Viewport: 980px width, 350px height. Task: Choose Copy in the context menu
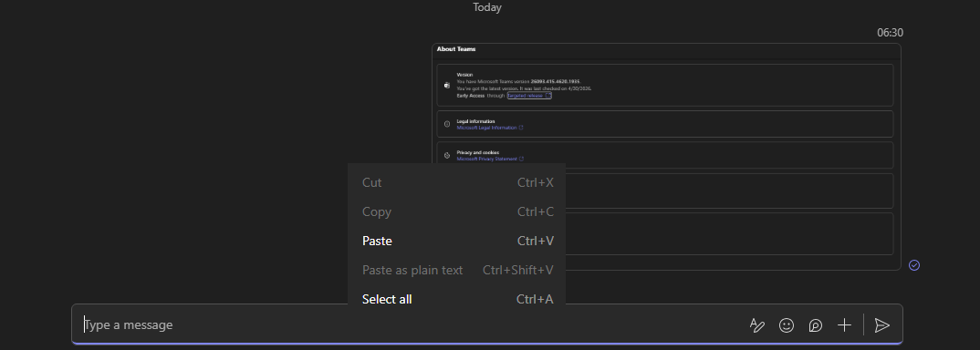click(x=457, y=211)
